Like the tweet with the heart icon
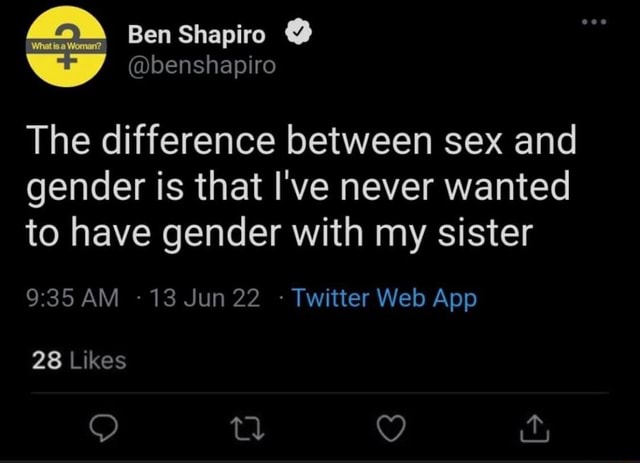Viewport: 640px width, 463px height. point(391,429)
